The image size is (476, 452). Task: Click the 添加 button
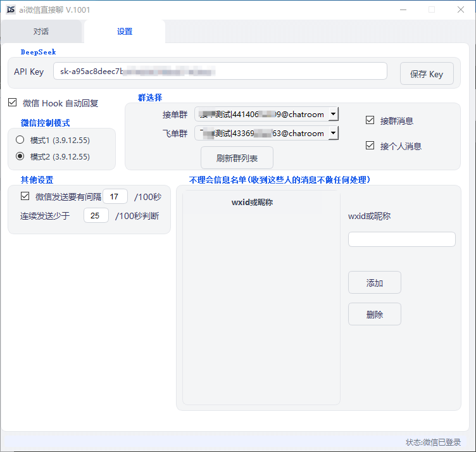[x=375, y=282]
